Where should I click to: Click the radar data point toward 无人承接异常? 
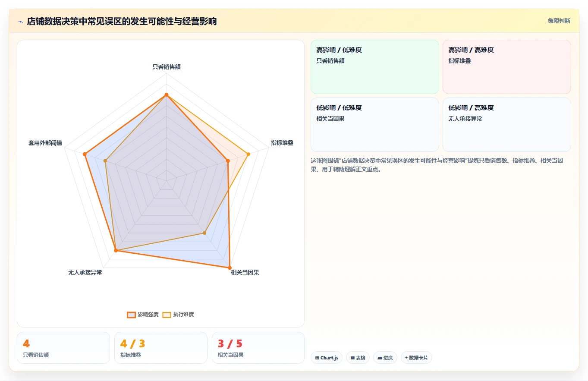(116, 250)
